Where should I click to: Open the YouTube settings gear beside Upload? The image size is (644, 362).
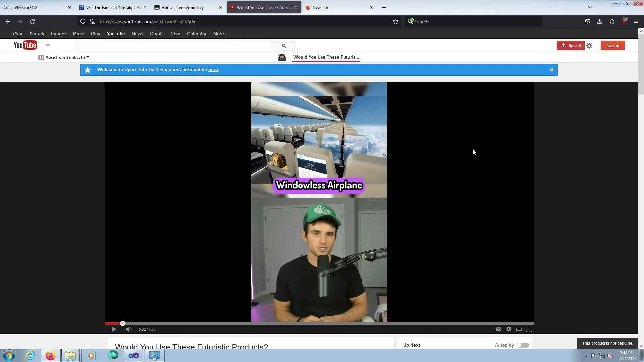pos(589,46)
